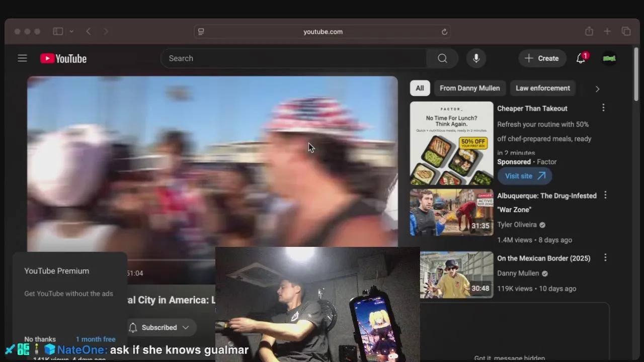Open more options for Mexican Border video

pyautogui.click(x=605, y=257)
